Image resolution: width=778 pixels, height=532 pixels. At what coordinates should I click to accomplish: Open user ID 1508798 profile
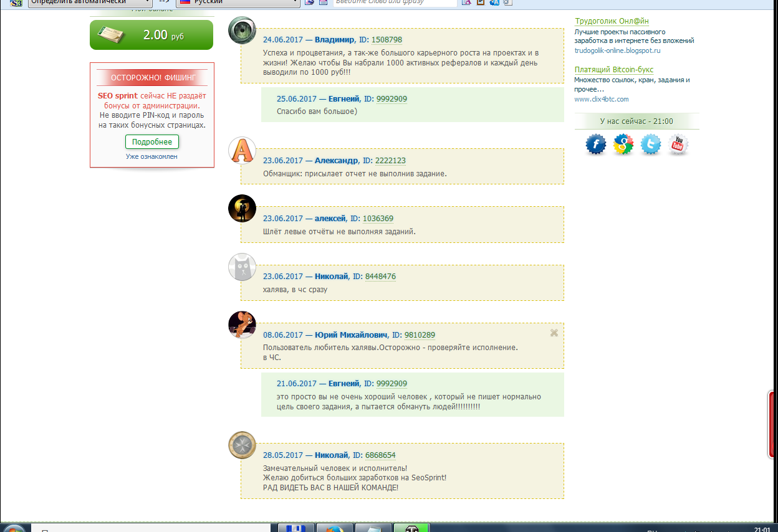[x=387, y=40]
